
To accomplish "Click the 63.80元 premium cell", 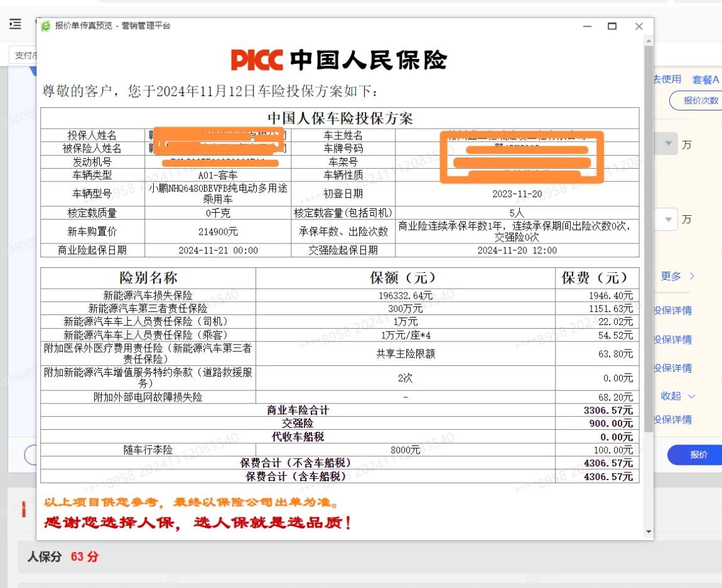I will [x=616, y=354].
